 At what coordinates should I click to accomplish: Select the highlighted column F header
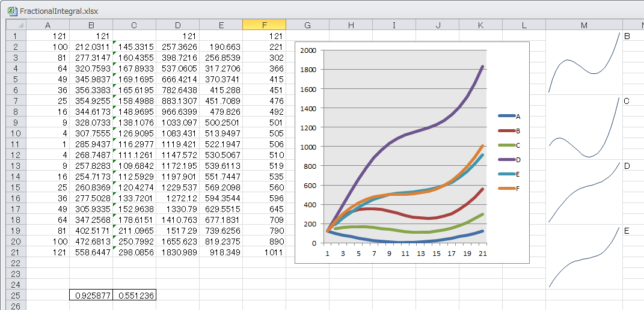click(x=264, y=25)
